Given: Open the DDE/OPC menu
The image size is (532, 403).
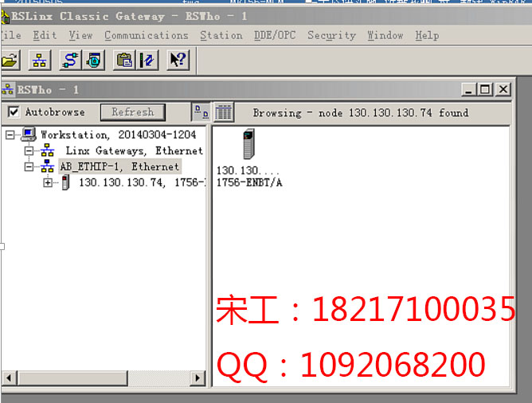Looking at the screenshot, I should (x=275, y=35).
